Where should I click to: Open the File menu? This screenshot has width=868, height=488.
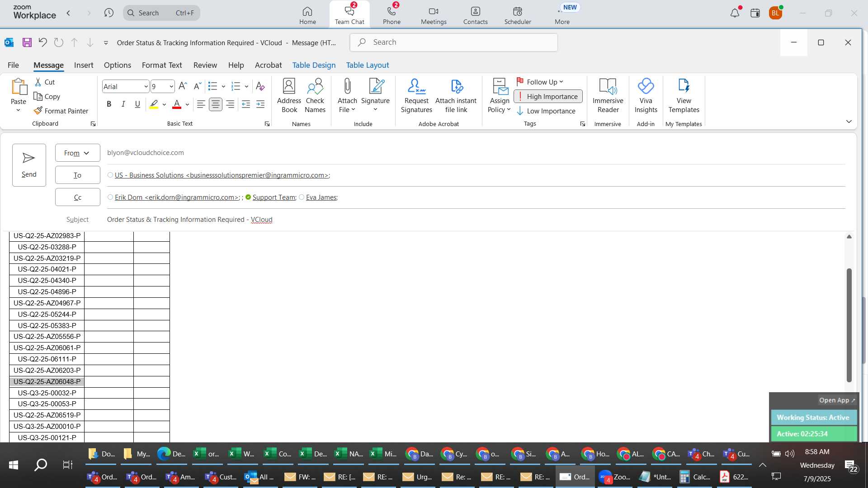(x=14, y=65)
